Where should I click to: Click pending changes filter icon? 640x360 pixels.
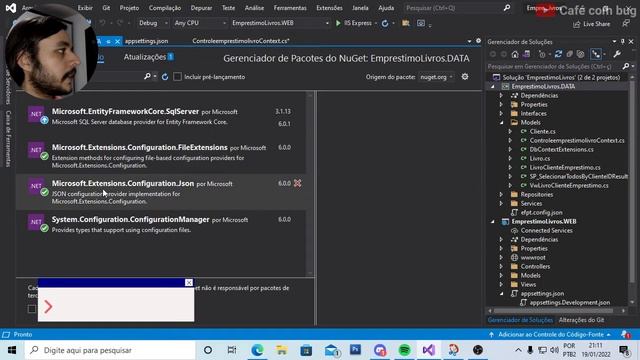coord(542,54)
